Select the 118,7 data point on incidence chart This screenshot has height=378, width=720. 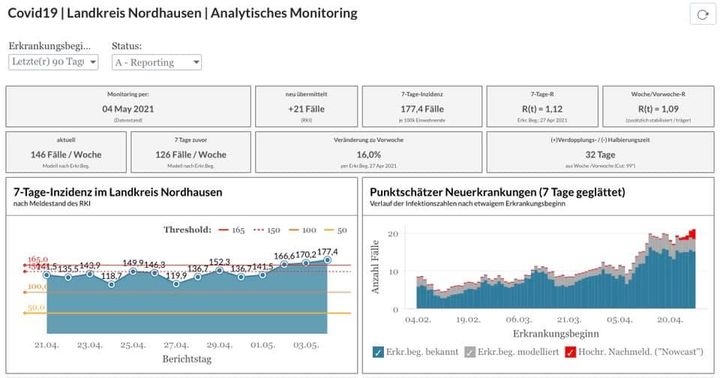tap(111, 285)
